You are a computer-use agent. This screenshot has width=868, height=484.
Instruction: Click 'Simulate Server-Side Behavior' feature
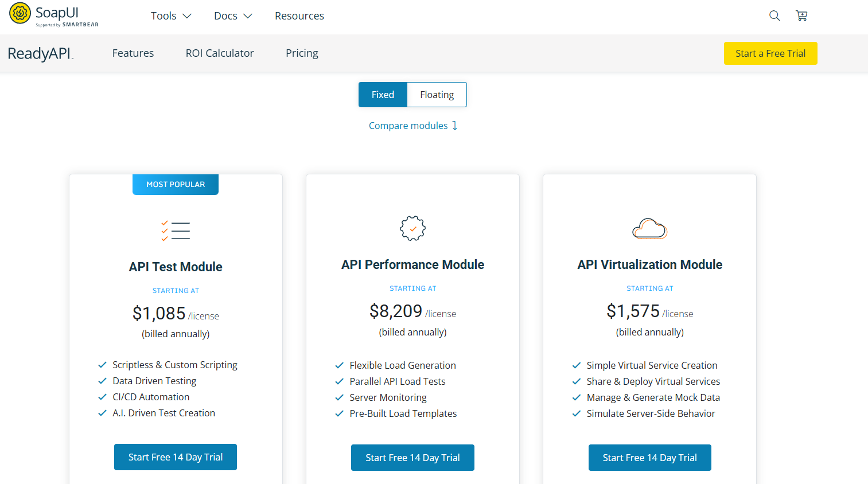click(x=651, y=413)
